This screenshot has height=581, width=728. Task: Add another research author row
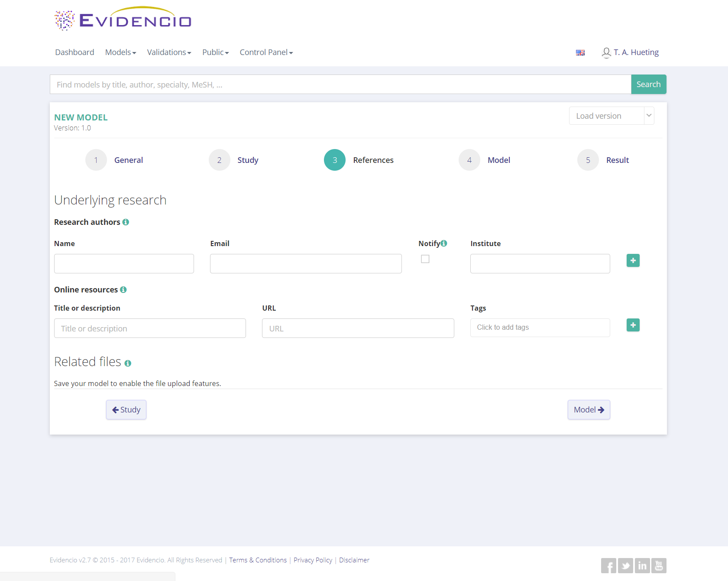pyautogui.click(x=633, y=260)
